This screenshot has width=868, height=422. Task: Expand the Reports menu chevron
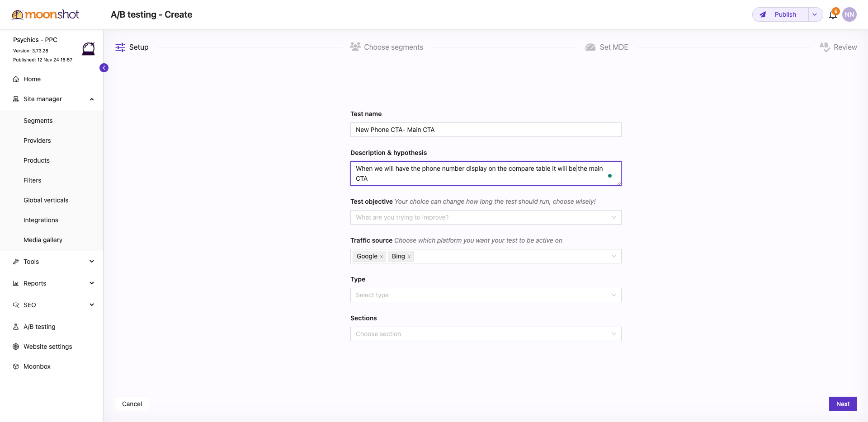tap(92, 283)
